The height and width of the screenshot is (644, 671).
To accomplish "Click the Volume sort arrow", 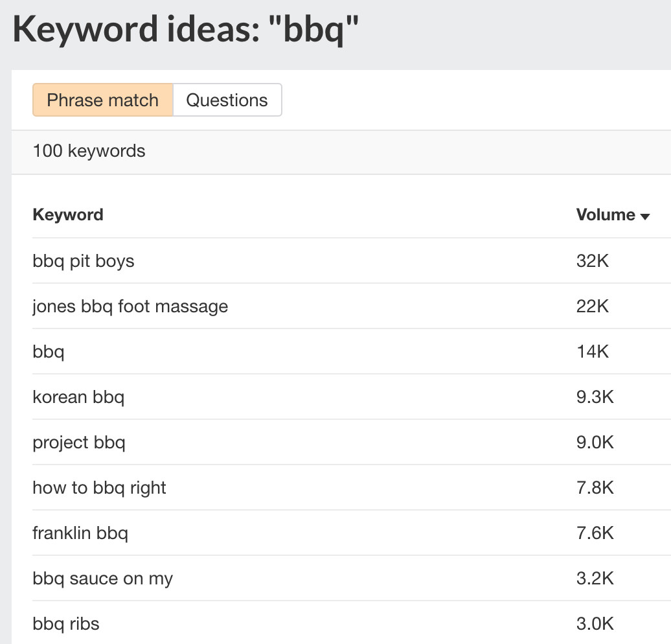I will [646, 216].
